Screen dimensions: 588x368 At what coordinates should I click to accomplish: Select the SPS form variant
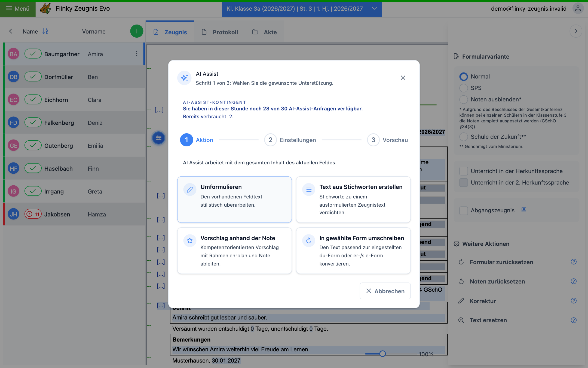coord(464,88)
